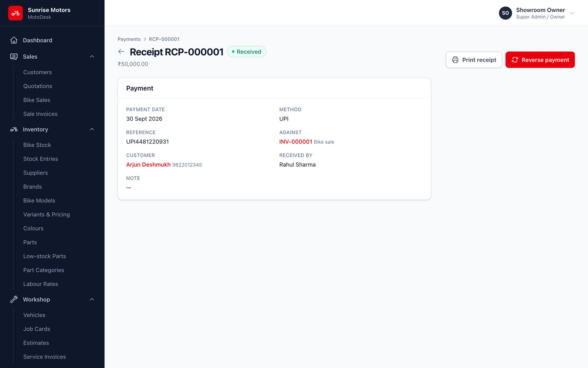Open Sale Invoices
This screenshot has height=368, width=588.
(x=40, y=114)
